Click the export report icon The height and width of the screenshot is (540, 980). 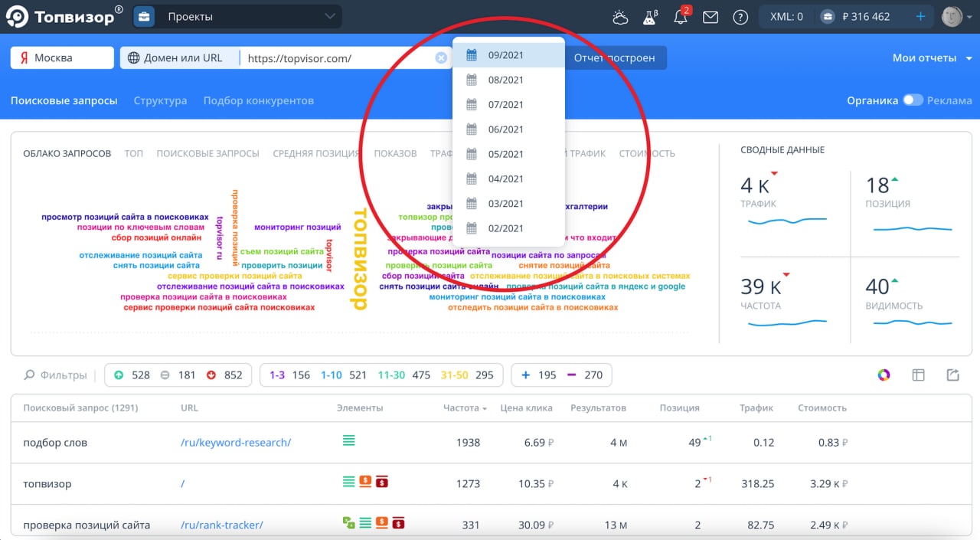tap(952, 375)
